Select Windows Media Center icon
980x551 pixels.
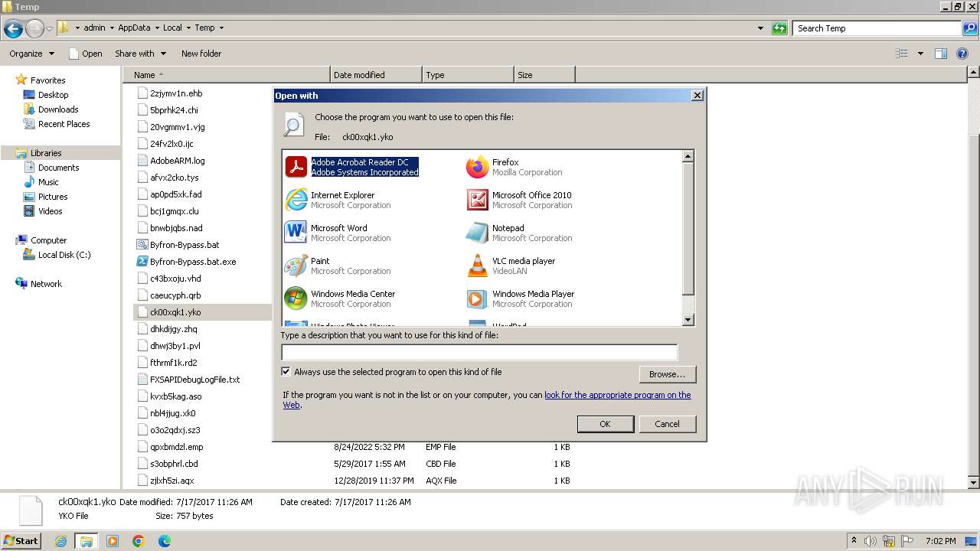pyautogui.click(x=296, y=298)
